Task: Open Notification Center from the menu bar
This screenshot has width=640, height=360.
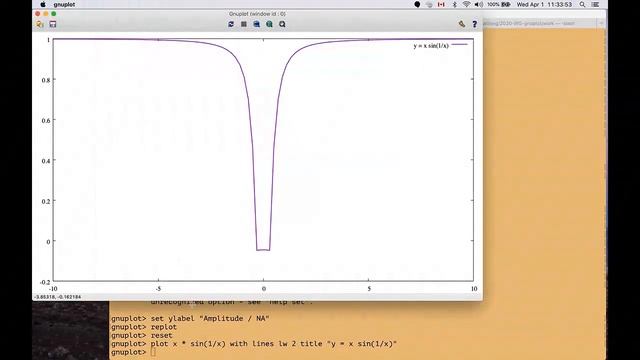Action: [x=595, y=4]
